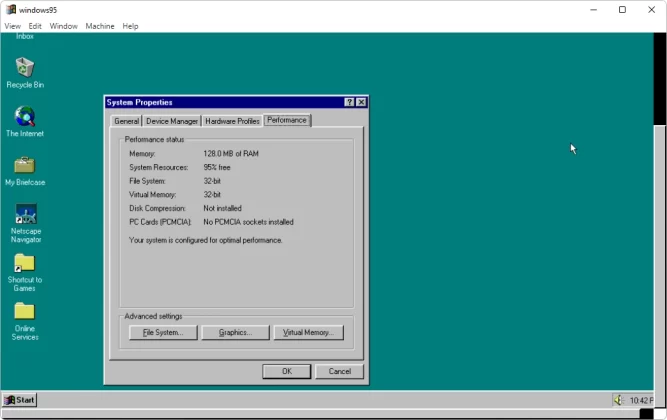This screenshot has width=667, height=420.
Task: Confirm the dialog with OK
Action: tap(287, 371)
